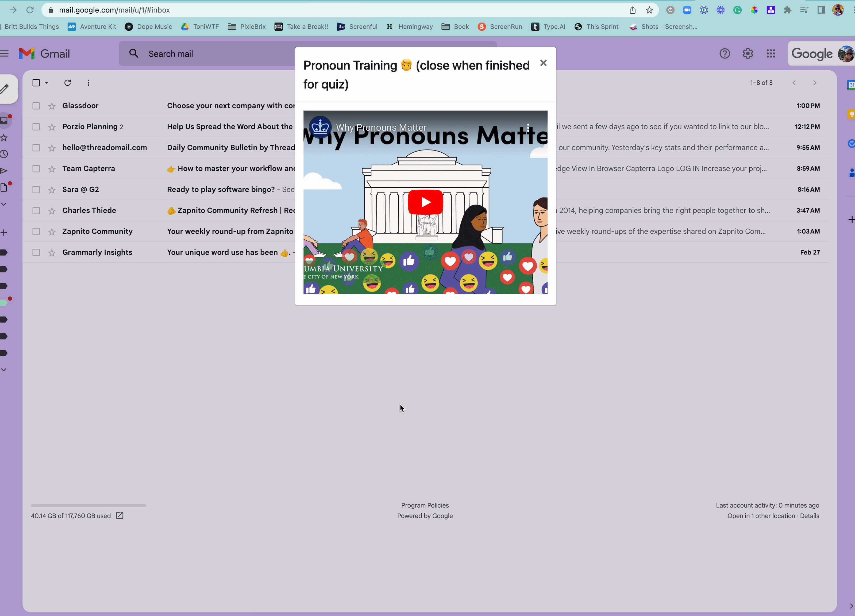Open the Glassdoor email subject

(x=231, y=106)
